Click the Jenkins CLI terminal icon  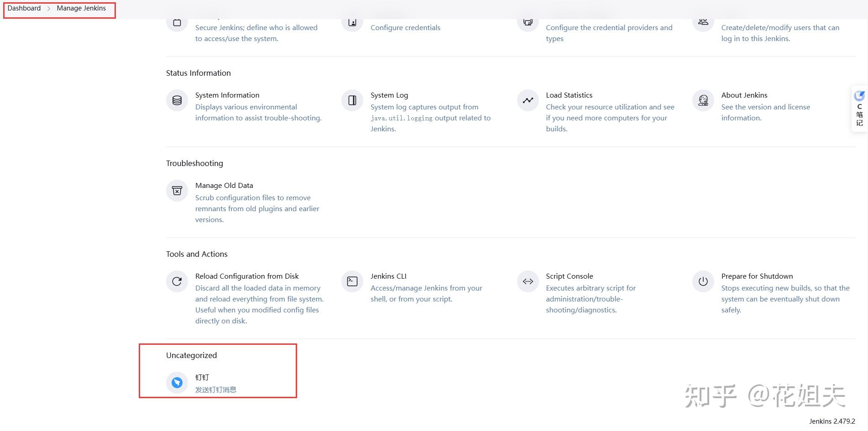pyautogui.click(x=352, y=281)
